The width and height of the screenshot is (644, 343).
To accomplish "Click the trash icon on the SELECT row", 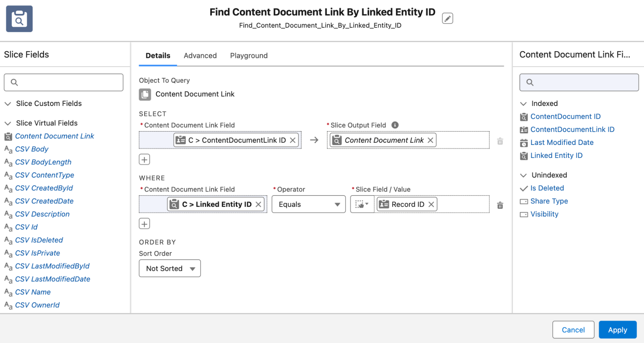I will coord(500,141).
